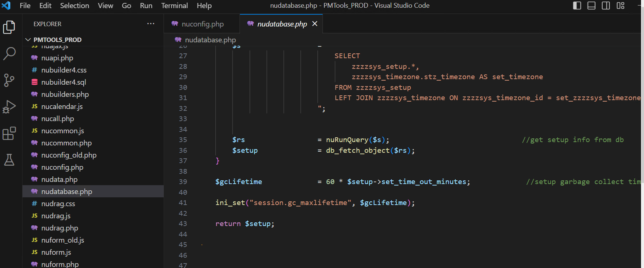Click nuRunQuery function on line 35
The height and width of the screenshot is (268, 644).
coord(347,140)
